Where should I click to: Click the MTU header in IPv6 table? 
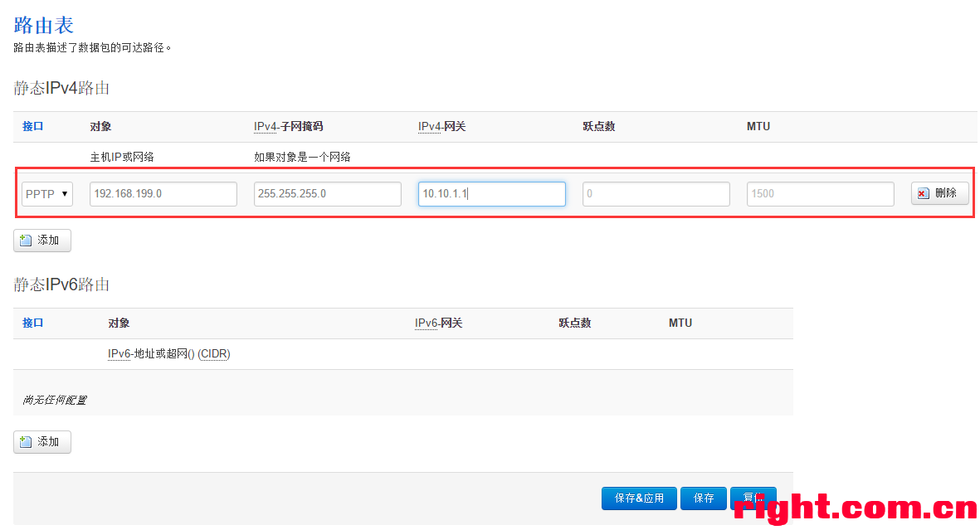point(680,323)
